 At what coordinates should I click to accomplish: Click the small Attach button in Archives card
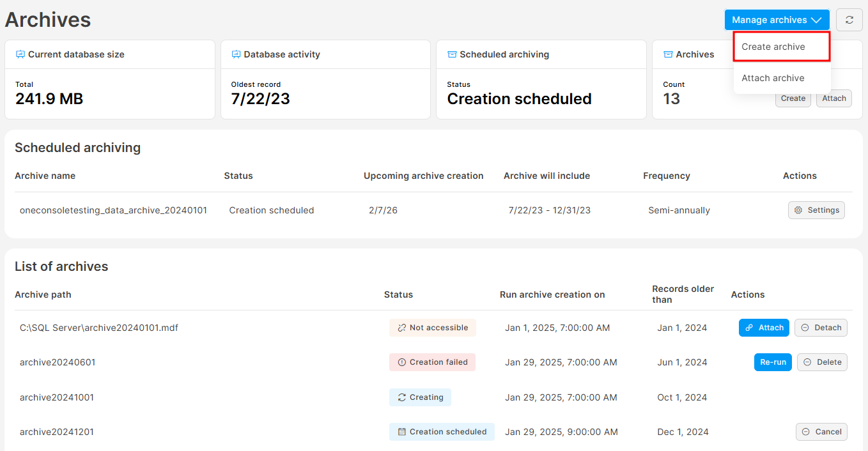(833, 98)
